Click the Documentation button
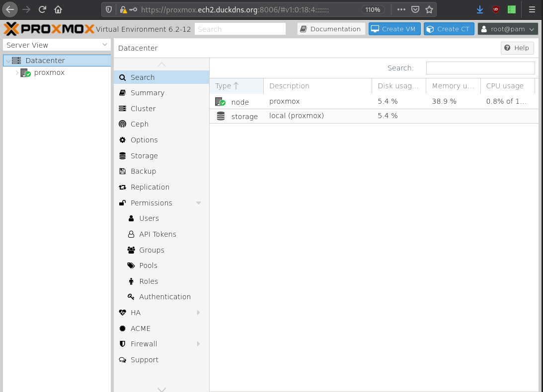Image resolution: width=543 pixels, height=392 pixels. tap(331, 29)
